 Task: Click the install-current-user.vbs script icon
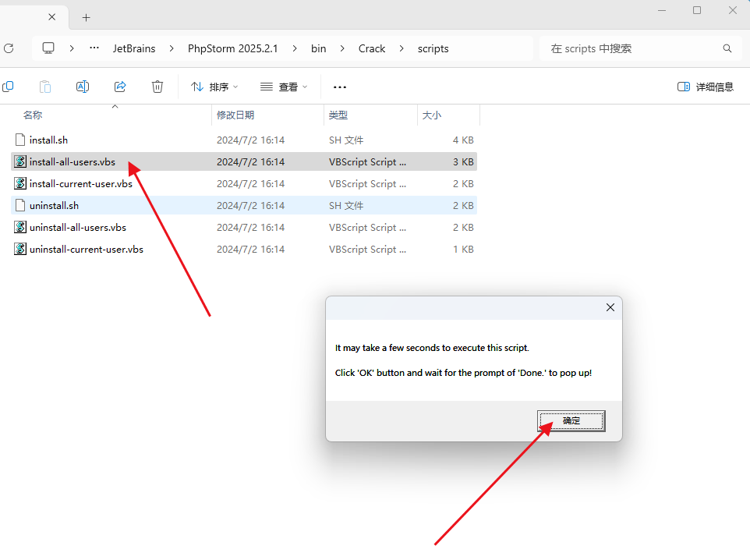(x=20, y=183)
